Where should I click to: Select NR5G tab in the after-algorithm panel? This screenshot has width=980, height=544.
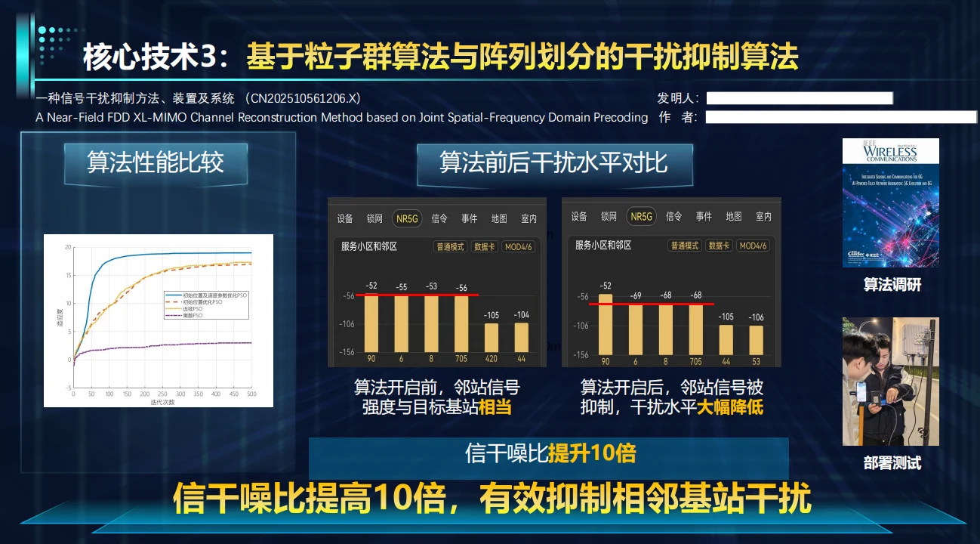point(641,216)
